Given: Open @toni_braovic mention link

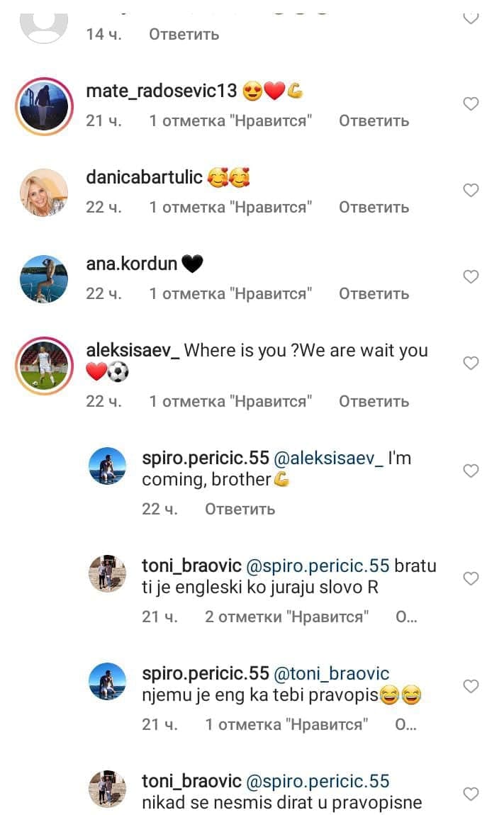Looking at the screenshot, I should pos(331,674).
